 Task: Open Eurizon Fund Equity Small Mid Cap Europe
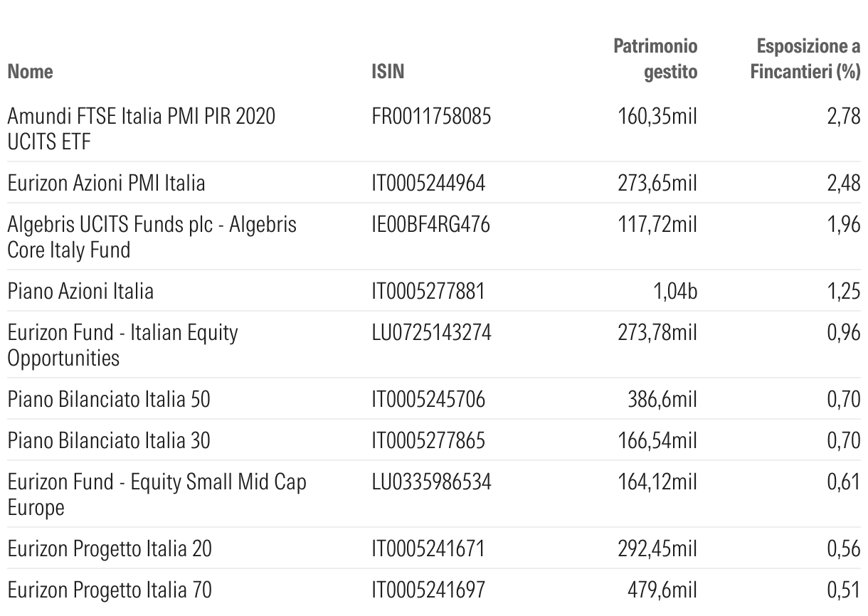tap(157, 494)
